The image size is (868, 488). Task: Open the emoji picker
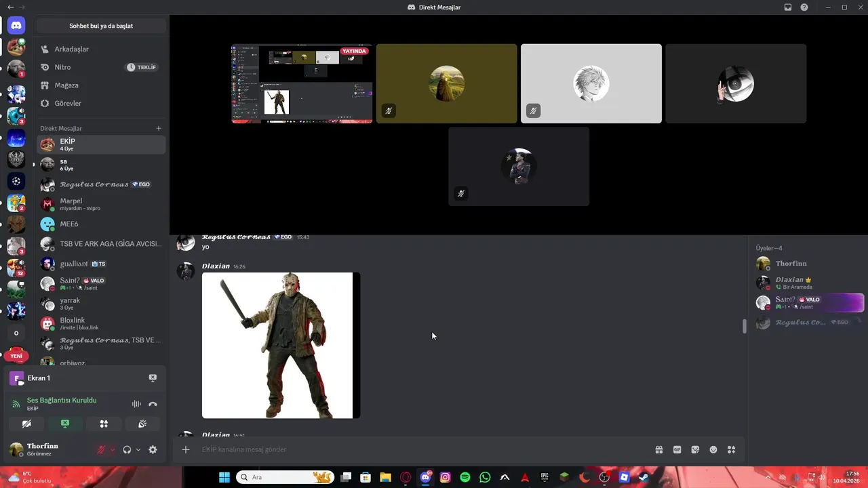(713, 449)
